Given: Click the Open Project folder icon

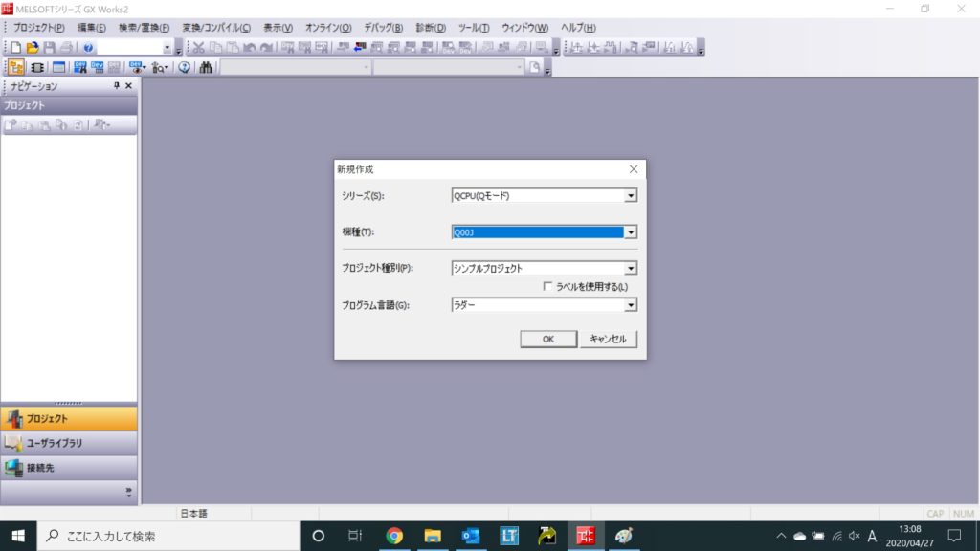Looking at the screenshot, I should (x=33, y=48).
